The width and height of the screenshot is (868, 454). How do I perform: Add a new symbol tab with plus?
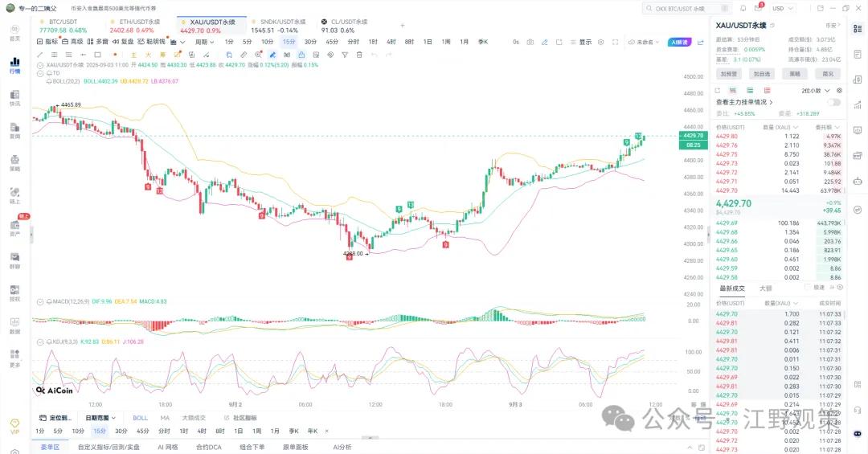pyautogui.click(x=403, y=26)
